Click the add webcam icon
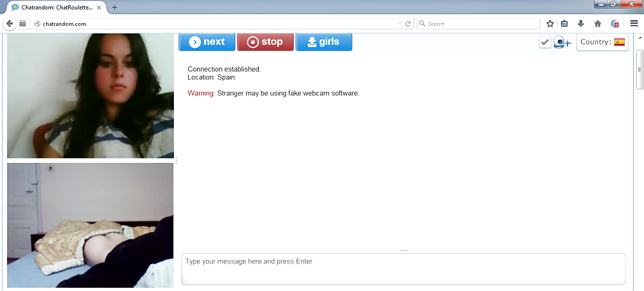The image size is (644, 291). click(x=562, y=42)
